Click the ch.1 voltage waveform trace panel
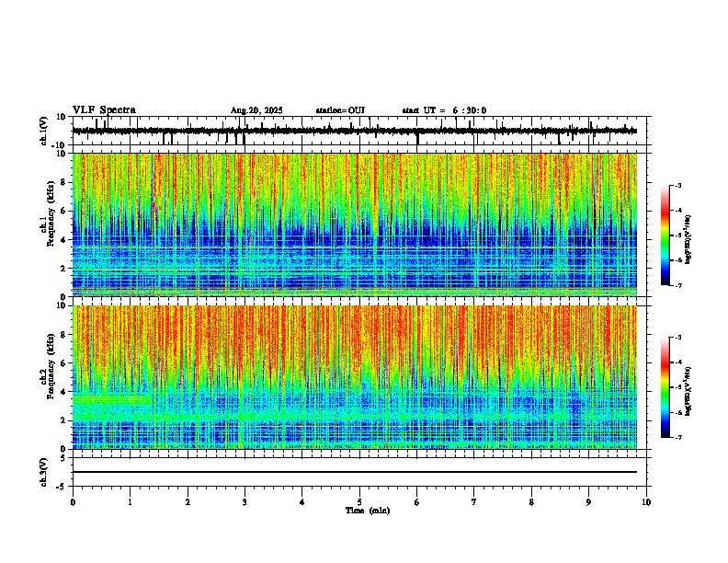 [x=359, y=131]
